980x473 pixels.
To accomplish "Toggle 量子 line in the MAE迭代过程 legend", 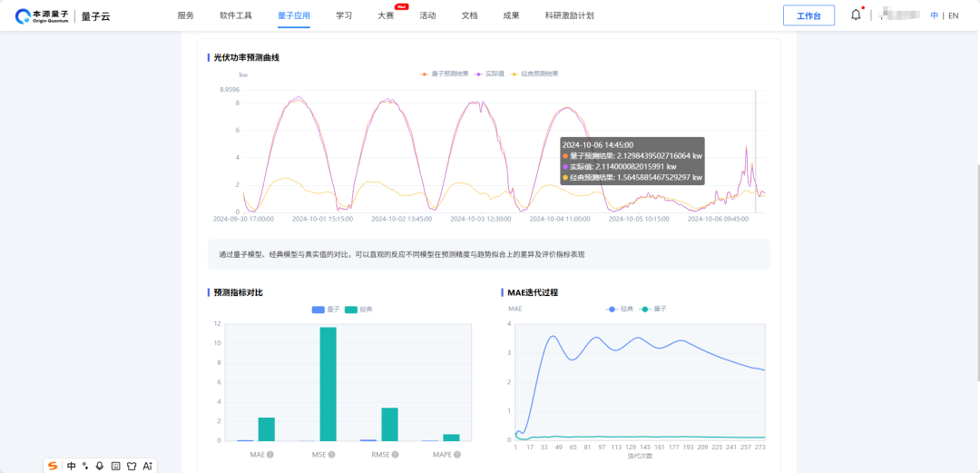I will 652,309.
